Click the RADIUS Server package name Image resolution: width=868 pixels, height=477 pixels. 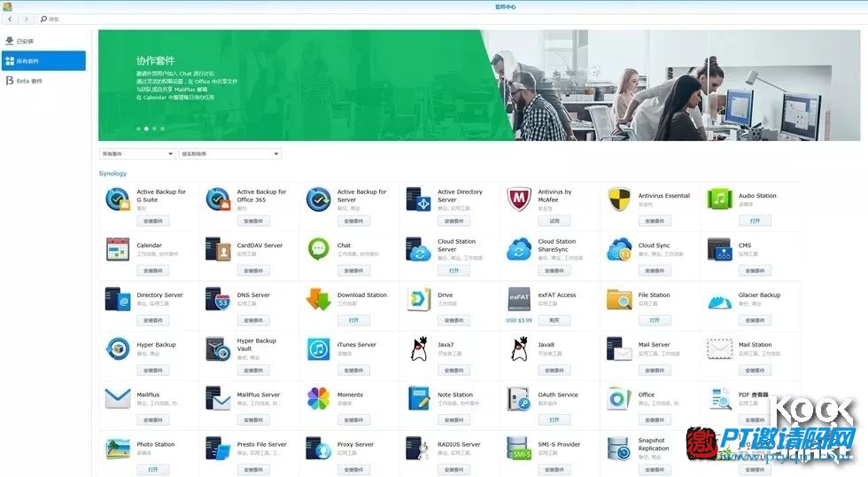[x=459, y=444]
